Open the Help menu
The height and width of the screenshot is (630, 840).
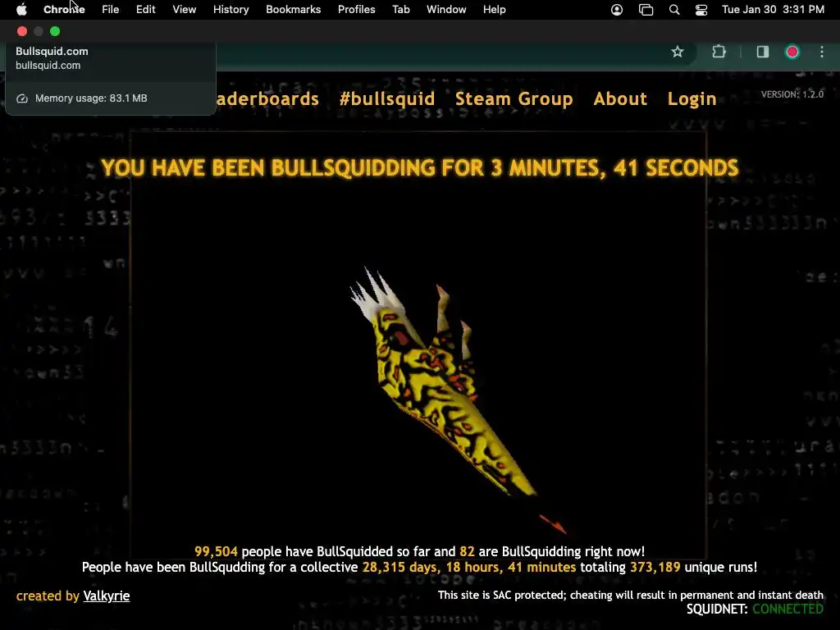[x=494, y=10]
